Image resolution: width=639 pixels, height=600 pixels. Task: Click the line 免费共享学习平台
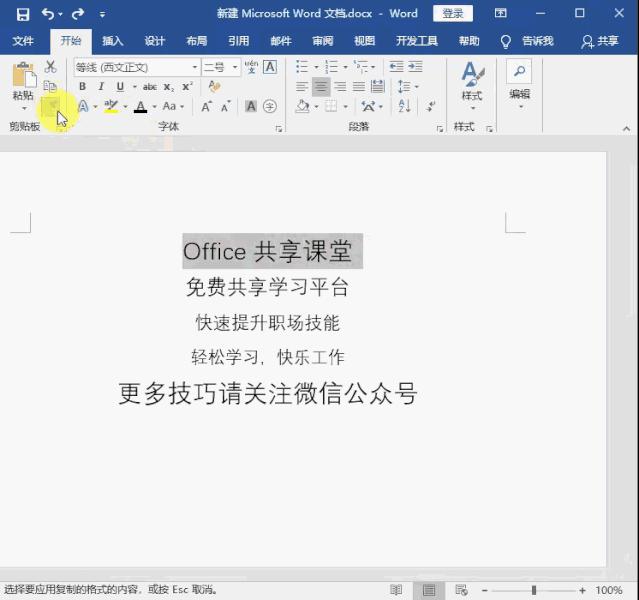267,287
